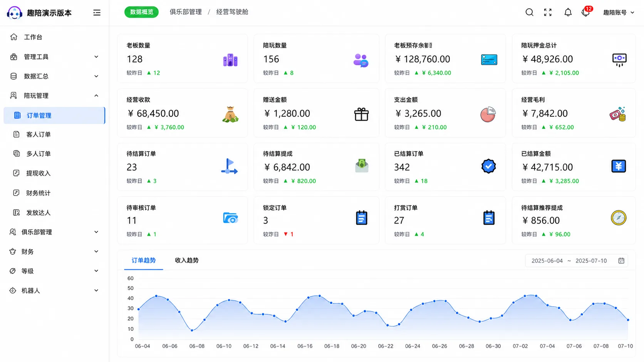Open the 工作台 sidebar item
This screenshot has width=644, height=362.
(x=54, y=37)
